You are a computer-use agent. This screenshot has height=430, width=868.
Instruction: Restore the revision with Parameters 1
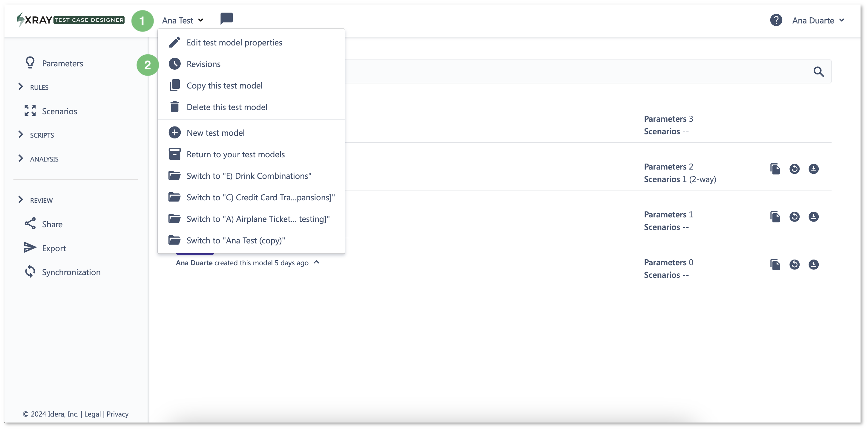(x=794, y=216)
